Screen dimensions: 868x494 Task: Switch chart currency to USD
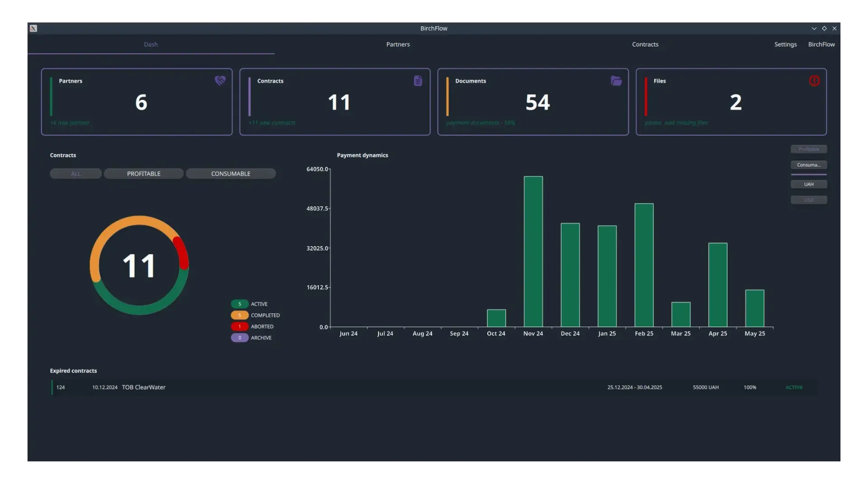pyautogui.click(x=808, y=199)
